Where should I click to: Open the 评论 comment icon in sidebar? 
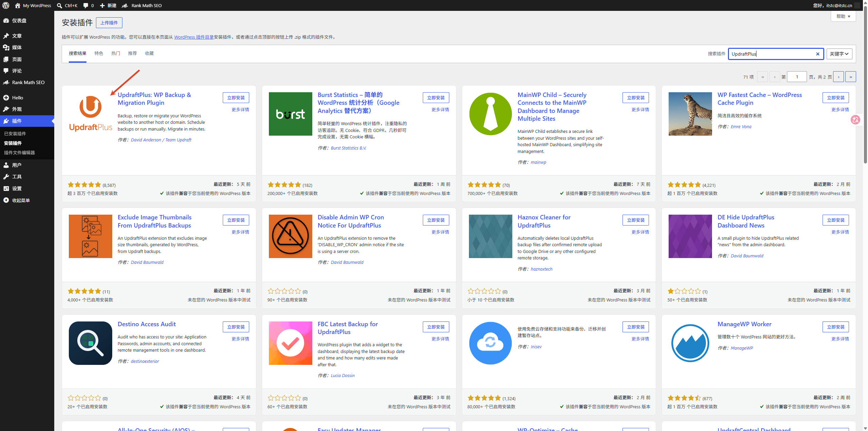click(x=6, y=71)
